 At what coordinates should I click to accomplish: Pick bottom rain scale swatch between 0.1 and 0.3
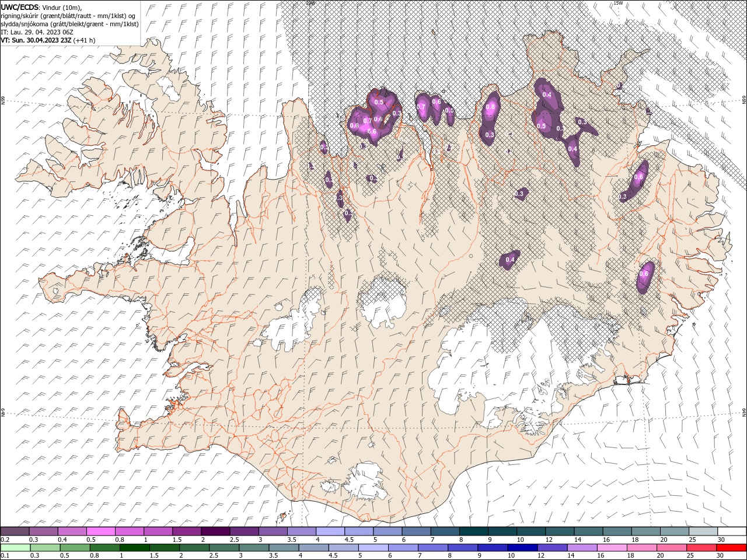coord(15,548)
